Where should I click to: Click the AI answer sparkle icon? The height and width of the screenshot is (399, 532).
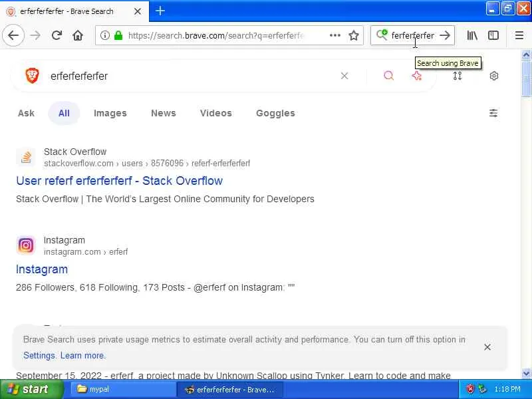coord(417,76)
